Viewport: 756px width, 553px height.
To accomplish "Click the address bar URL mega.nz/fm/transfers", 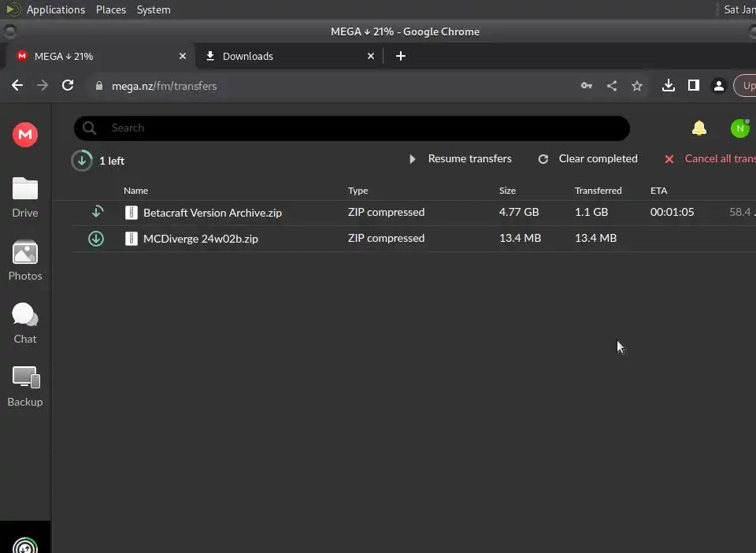I will coord(164,87).
